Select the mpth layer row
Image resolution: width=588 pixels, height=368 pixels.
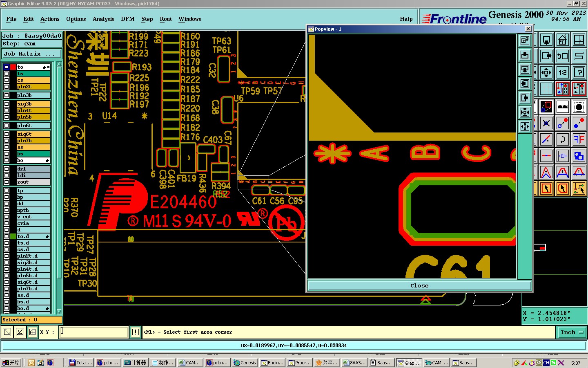tap(33, 210)
